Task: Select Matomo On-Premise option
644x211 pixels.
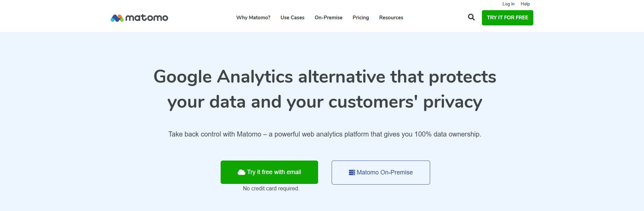Action: coord(381,172)
